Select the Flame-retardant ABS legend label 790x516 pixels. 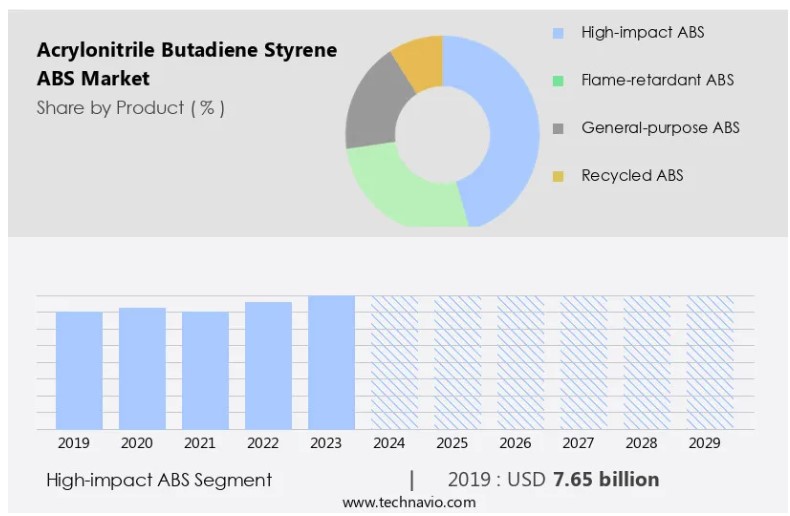[x=657, y=80]
